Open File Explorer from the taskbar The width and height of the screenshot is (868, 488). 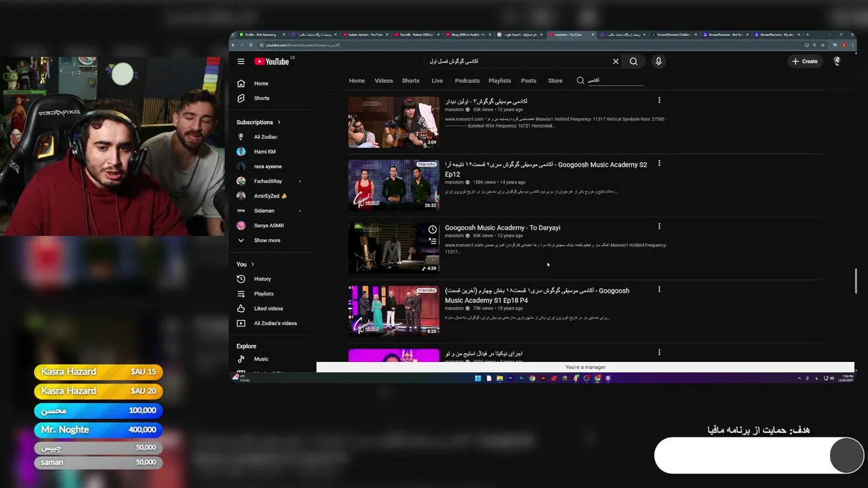[499, 378]
